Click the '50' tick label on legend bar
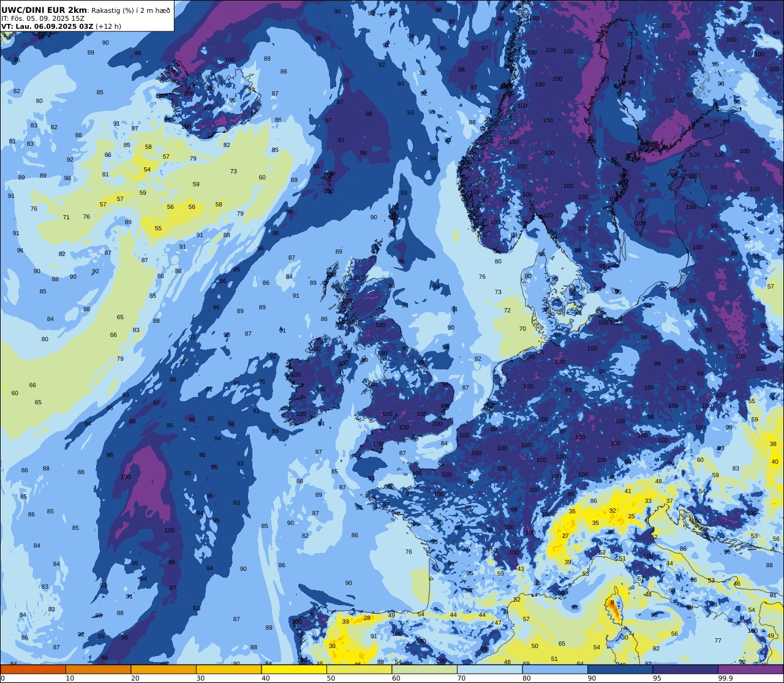The width and height of the screenshot is (784, 683). [x=331, y=678]
